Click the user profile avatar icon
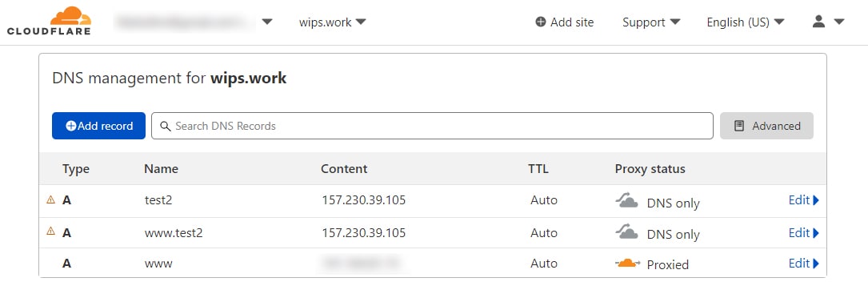The width and height of the screenshot is (868, 298). (x=818, y=22)
